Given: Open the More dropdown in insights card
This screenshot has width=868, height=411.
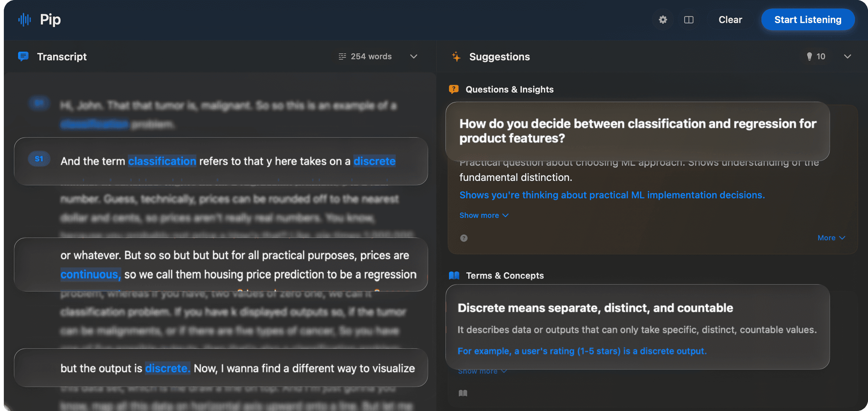Looking at the screenshot, I should click(x=831, y=238).
